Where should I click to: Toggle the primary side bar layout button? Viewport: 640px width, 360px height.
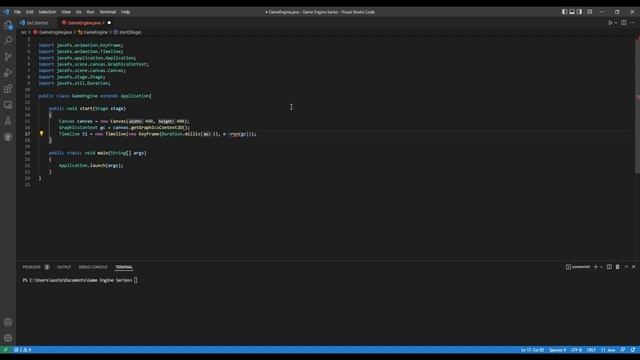tap(564, 12)
